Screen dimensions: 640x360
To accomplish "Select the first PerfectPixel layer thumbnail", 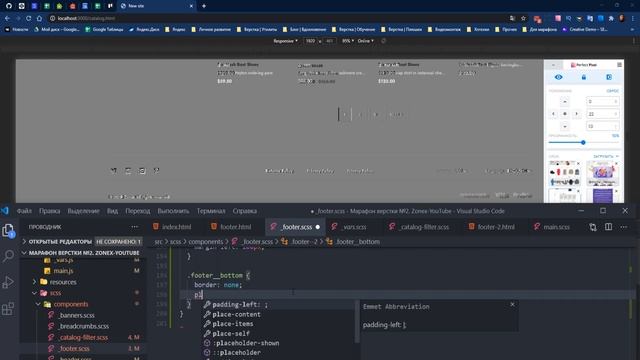I will (x=565, y=173).
